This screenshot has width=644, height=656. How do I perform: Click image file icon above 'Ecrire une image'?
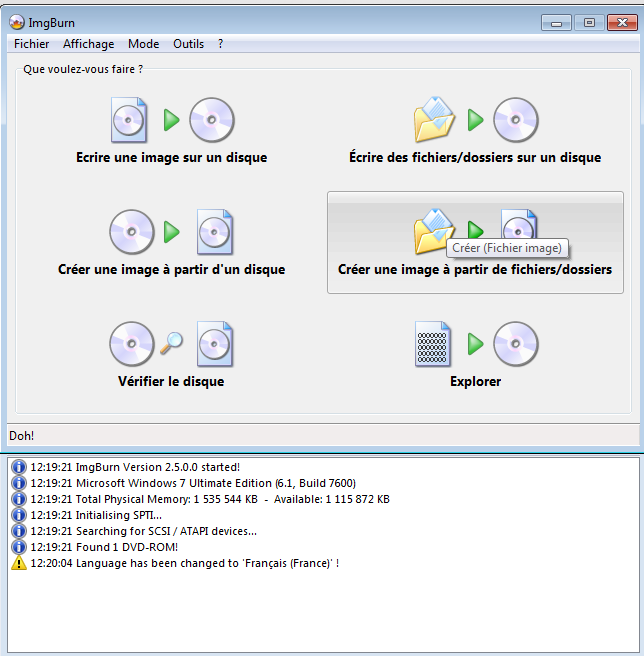129,120
